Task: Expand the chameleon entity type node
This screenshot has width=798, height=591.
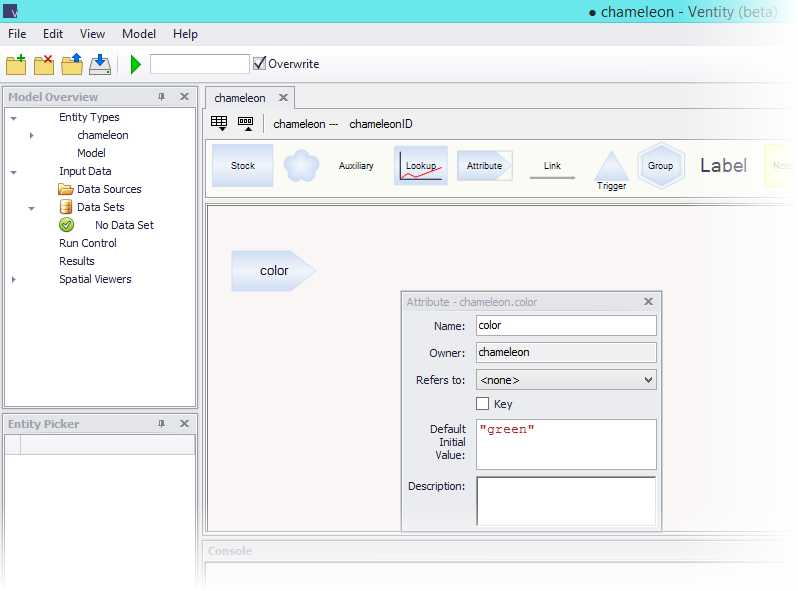Action: point(32,135)
